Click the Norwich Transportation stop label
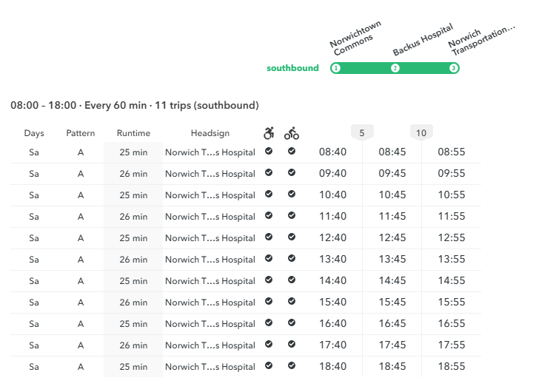 [x=481, y=40]
